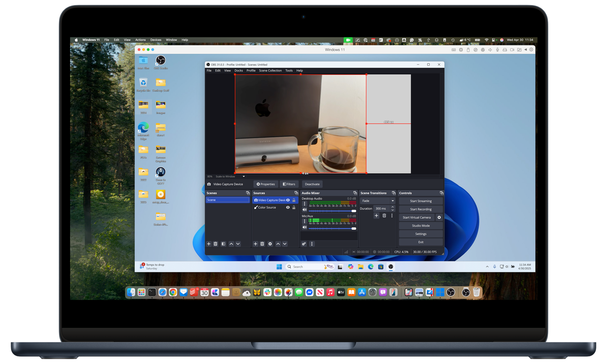Move the source down in the Sources dock

(285, 244)
